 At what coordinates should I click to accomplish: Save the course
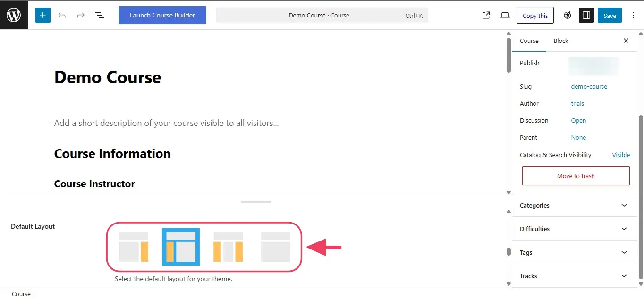pyautogui.click(x=610, y=16)
